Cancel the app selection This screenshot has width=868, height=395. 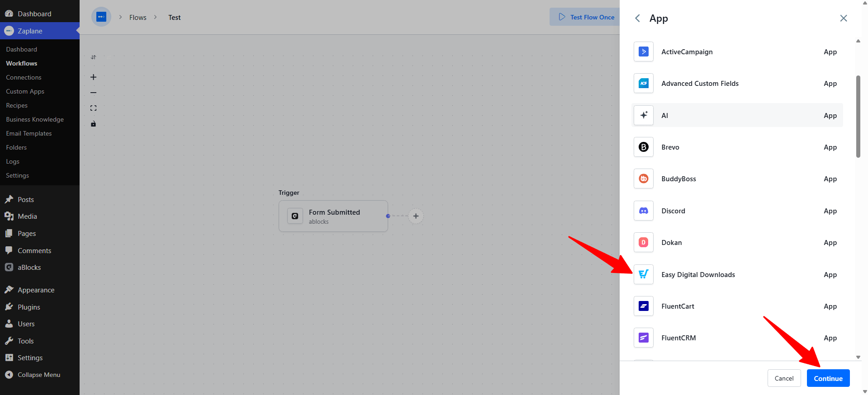(x=784, y=378)
